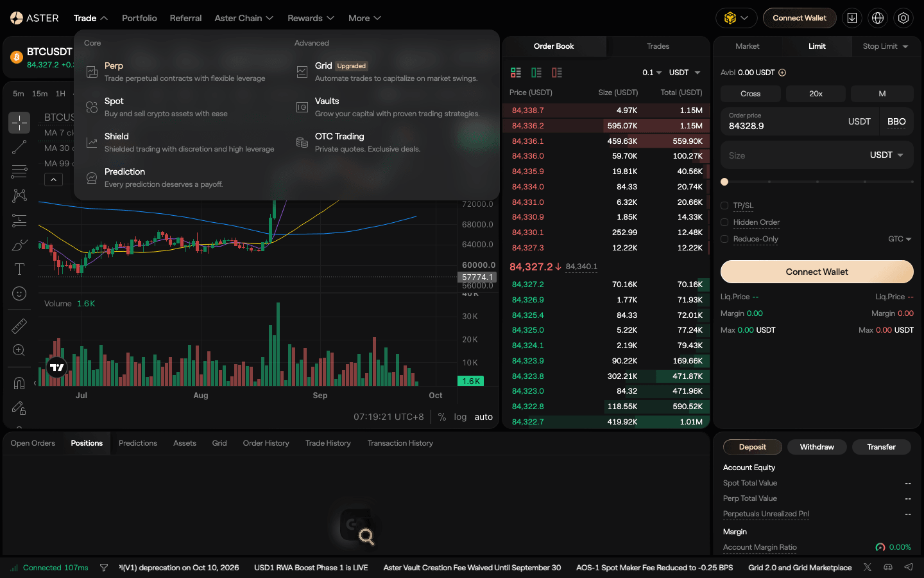
Task: Change the GTC time-in-force dropdown
Action: point(900,239)
